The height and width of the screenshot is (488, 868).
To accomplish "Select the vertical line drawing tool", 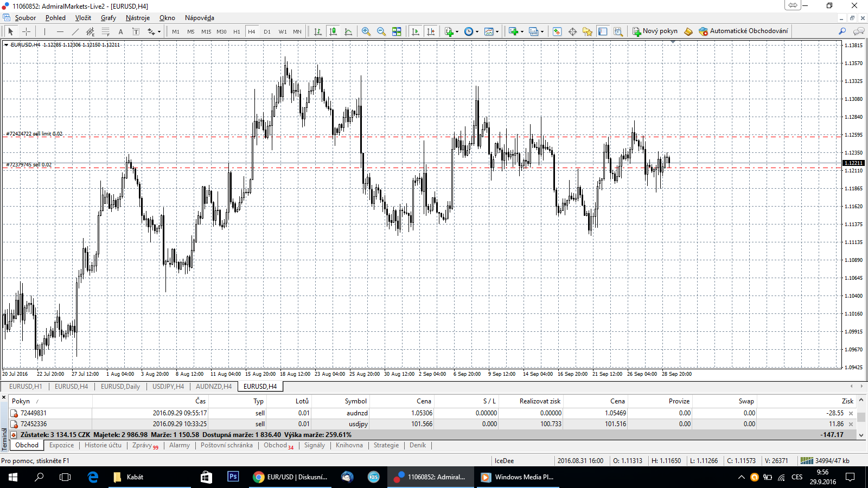I will (45, 31).
